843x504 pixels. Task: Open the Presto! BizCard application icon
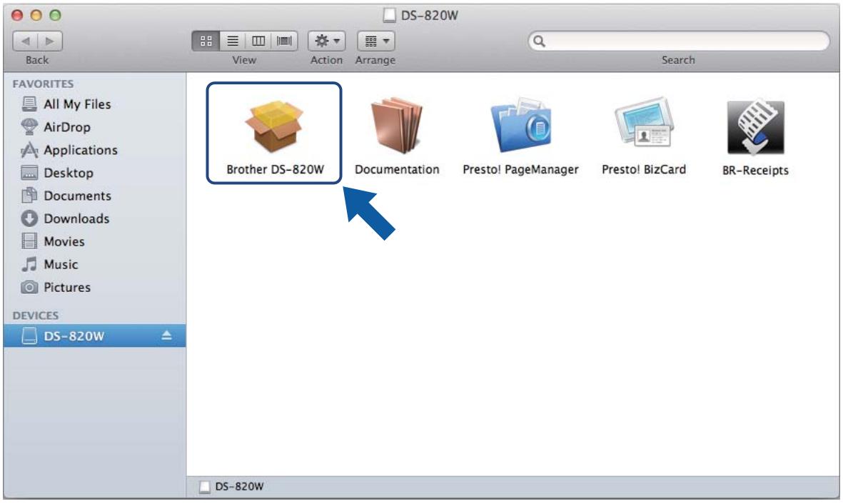(x=644, y=123)
